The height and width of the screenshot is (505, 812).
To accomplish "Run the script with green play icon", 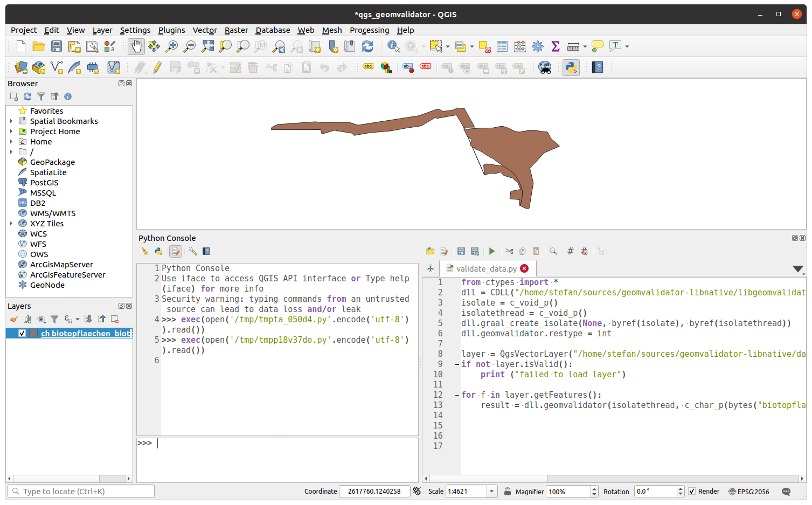I will point(491,251).
